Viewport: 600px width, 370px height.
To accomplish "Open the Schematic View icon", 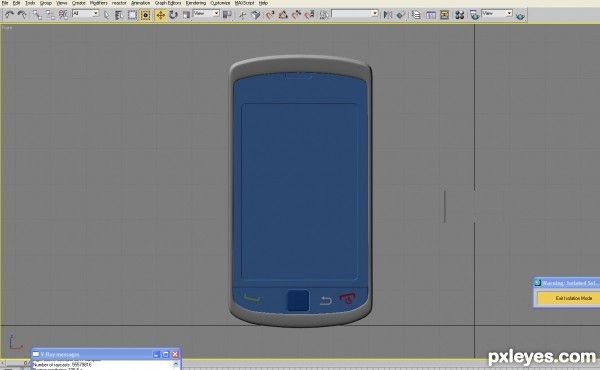I will click(x=444, y=15).
